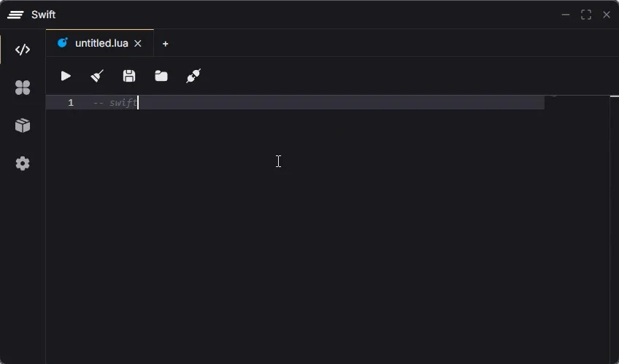Run the script with the play button
Viewport: 619px width, 364px height.
(x=66, y=76)
